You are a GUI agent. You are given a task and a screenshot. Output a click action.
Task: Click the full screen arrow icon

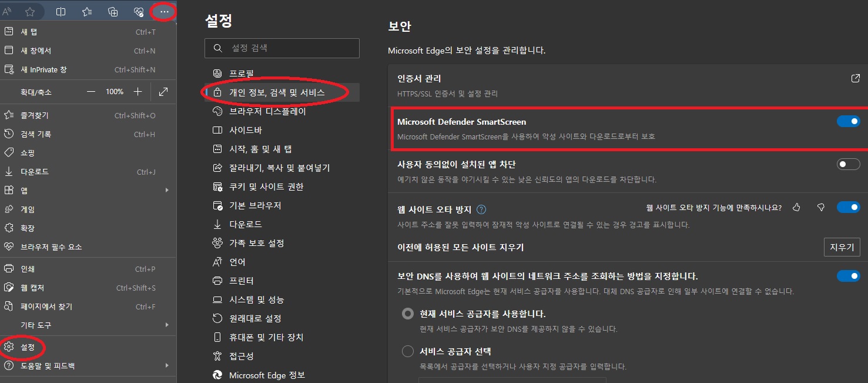(x=163, y=92)
